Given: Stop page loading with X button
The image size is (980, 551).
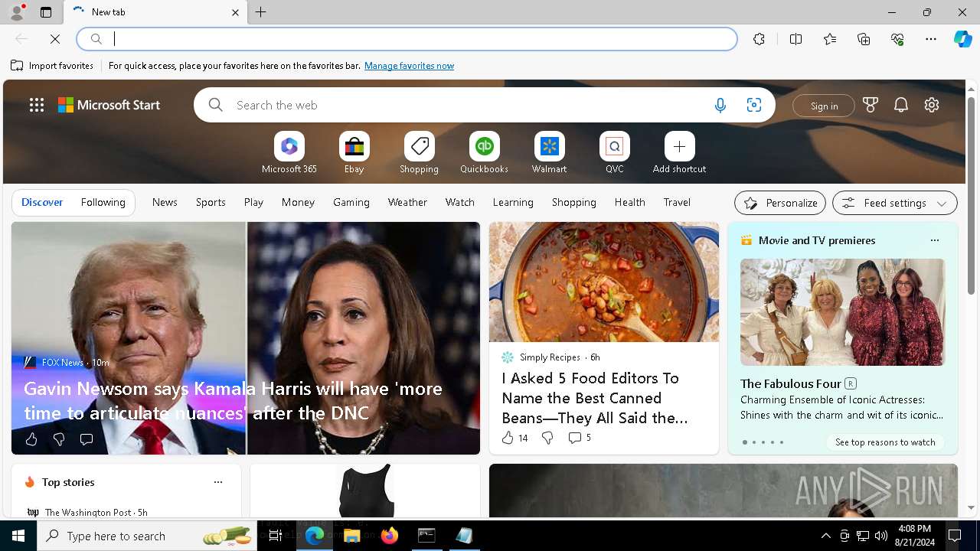Looking at the screenshot, I should (x=55, y=39).
